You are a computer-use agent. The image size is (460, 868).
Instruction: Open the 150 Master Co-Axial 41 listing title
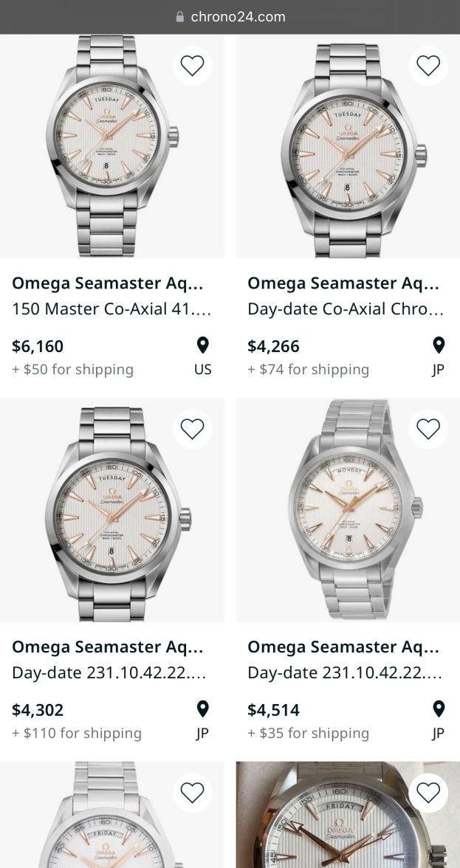click(111, 309)
